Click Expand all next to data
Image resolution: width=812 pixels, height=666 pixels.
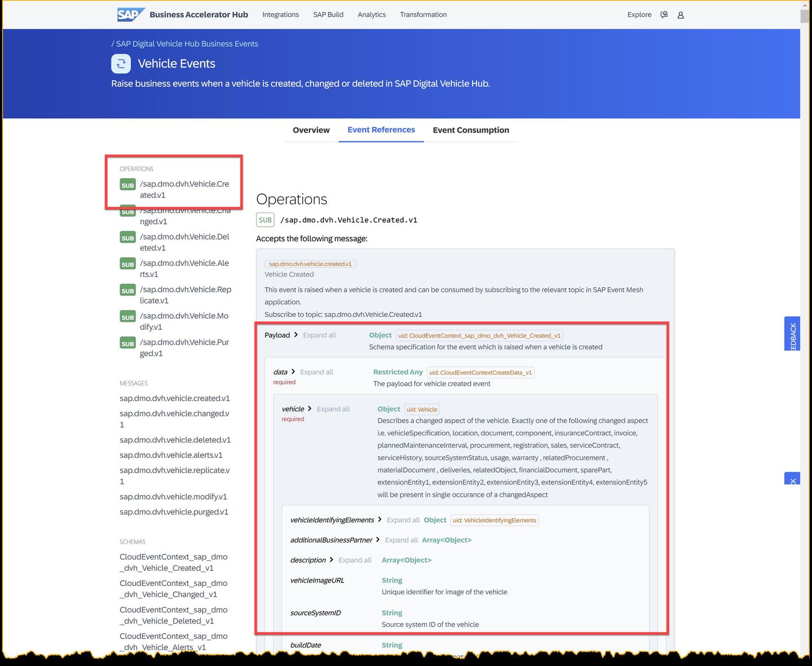coord(316,372)
